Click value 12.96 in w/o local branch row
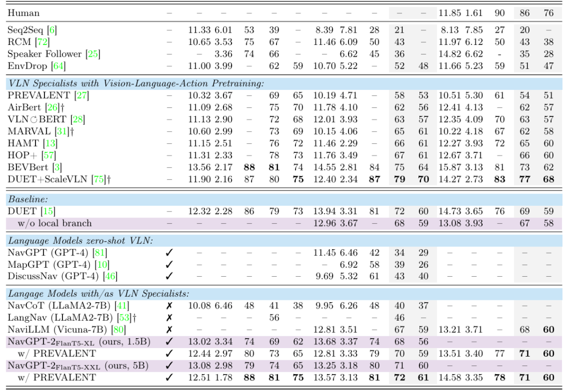 [x=324, y=223]
